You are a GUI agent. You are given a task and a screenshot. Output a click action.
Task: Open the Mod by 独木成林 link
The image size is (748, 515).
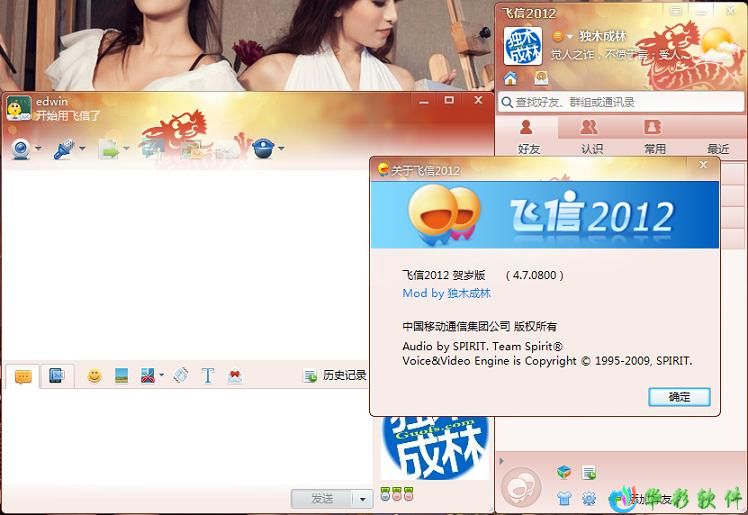click(447, 293)
